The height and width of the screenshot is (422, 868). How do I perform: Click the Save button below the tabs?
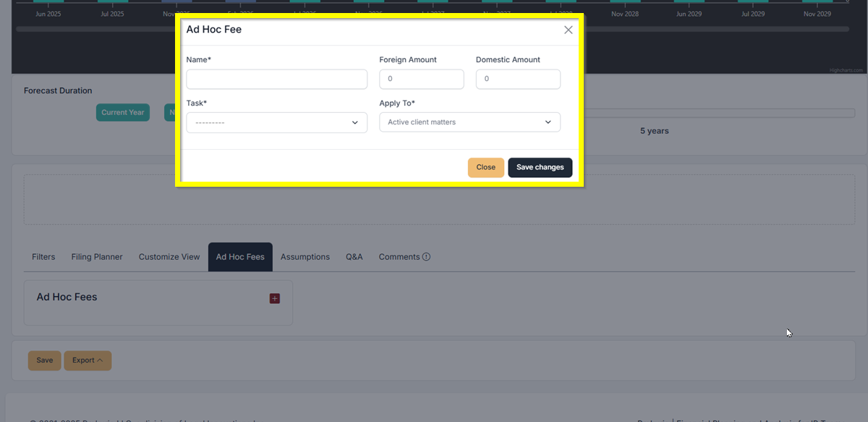44,360
